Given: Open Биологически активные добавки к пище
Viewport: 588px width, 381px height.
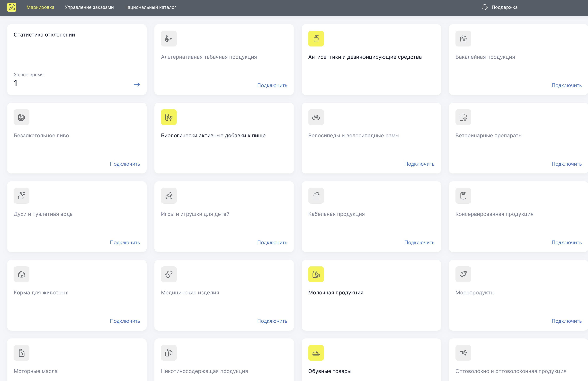Looking at the screenshot, I should (x=213, y=136).
